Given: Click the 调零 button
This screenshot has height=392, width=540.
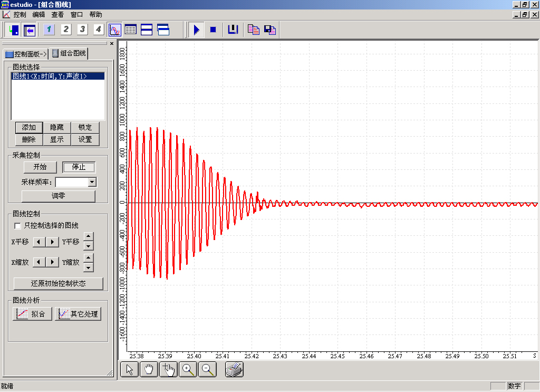Looking at the screenshot, I should (58, 196).
